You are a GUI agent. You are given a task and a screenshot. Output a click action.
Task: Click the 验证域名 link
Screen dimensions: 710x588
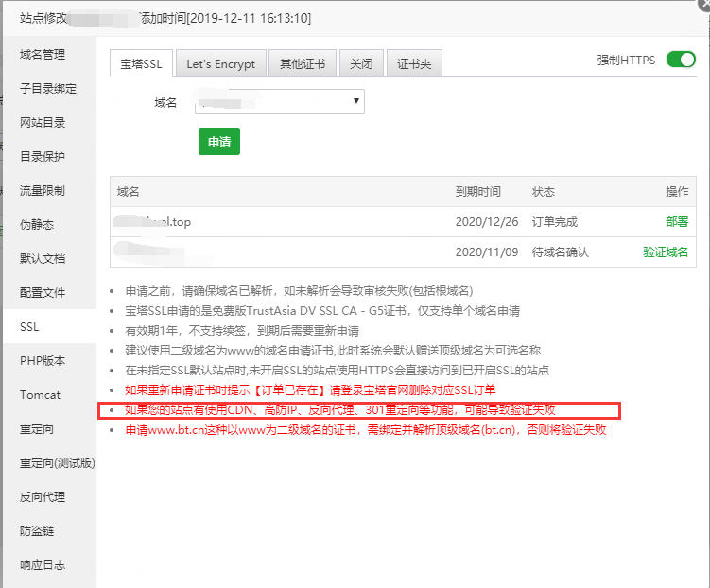[x=666, y=252]
